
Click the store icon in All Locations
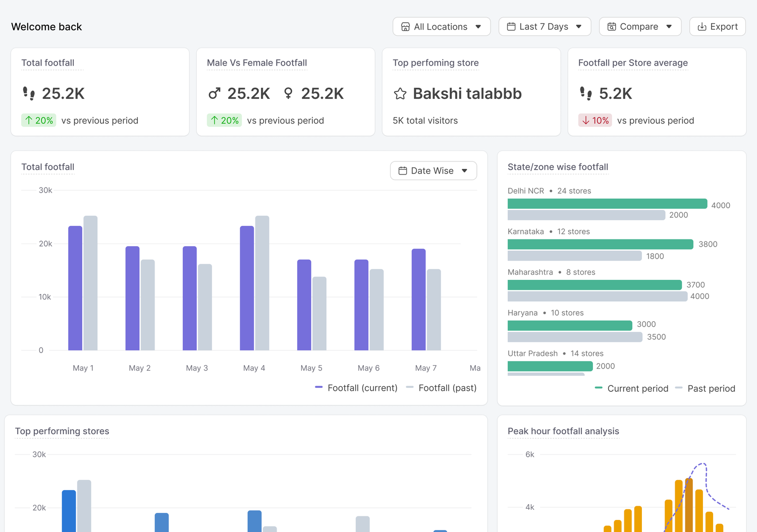coord(405,27)
